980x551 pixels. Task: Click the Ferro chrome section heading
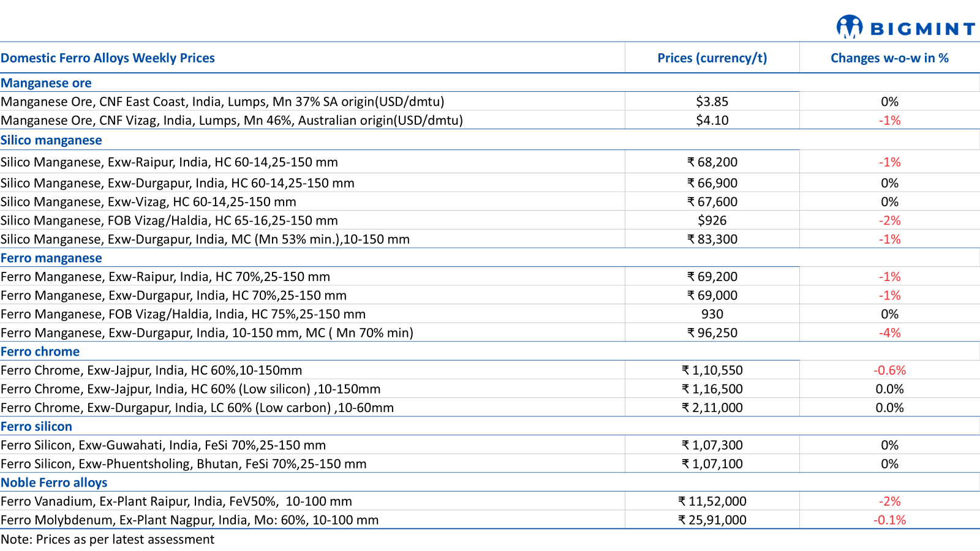click(40, 352)
